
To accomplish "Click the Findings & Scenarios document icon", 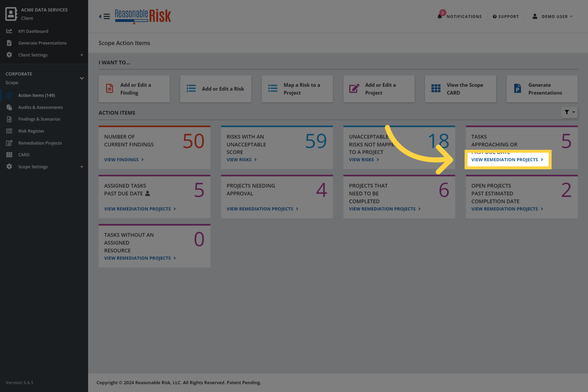I will [x=9, y=119].
